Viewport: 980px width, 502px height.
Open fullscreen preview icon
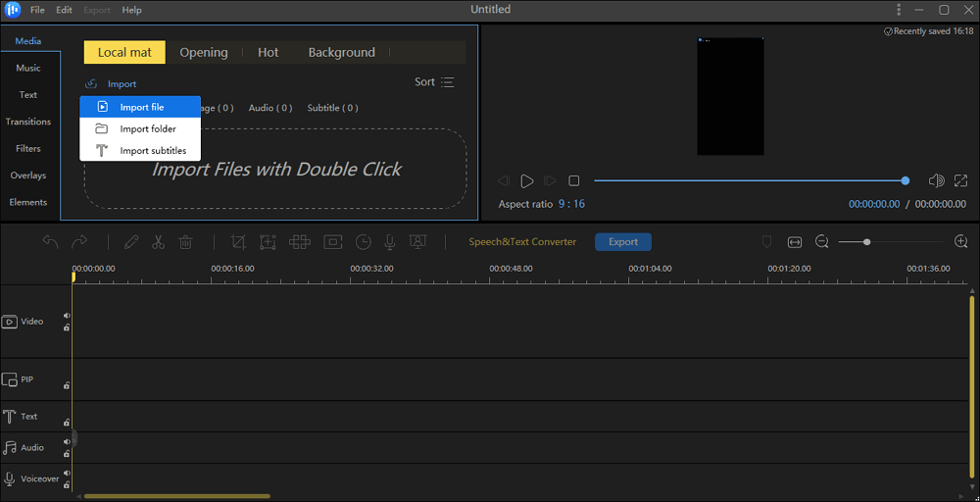(960, 181)
